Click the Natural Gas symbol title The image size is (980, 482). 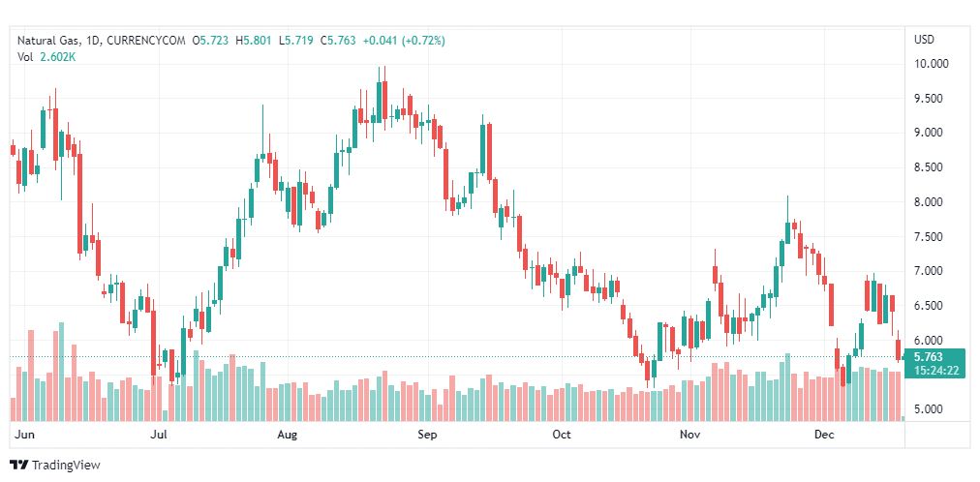click(x=57, y=41)
